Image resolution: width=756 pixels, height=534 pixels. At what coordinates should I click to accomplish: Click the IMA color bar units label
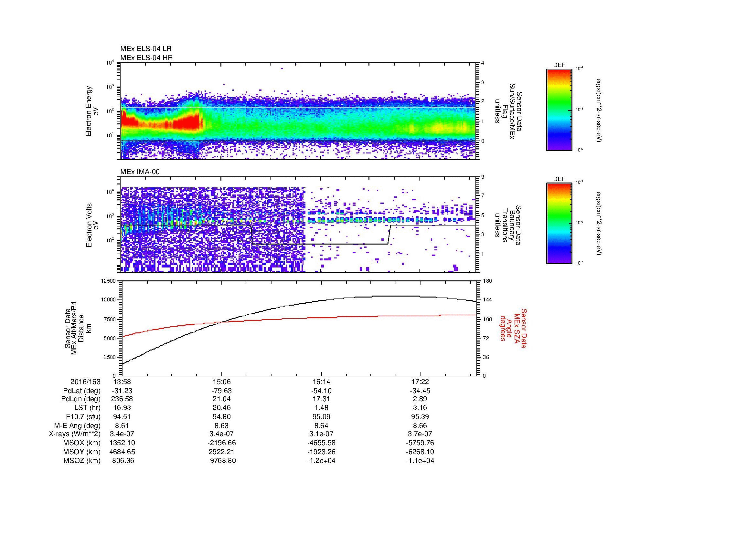tap(600, 224)
